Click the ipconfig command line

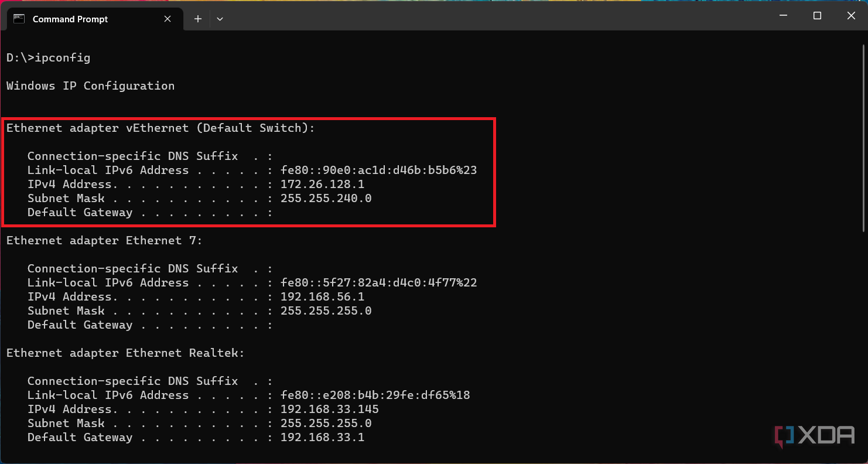coord(49,57)
